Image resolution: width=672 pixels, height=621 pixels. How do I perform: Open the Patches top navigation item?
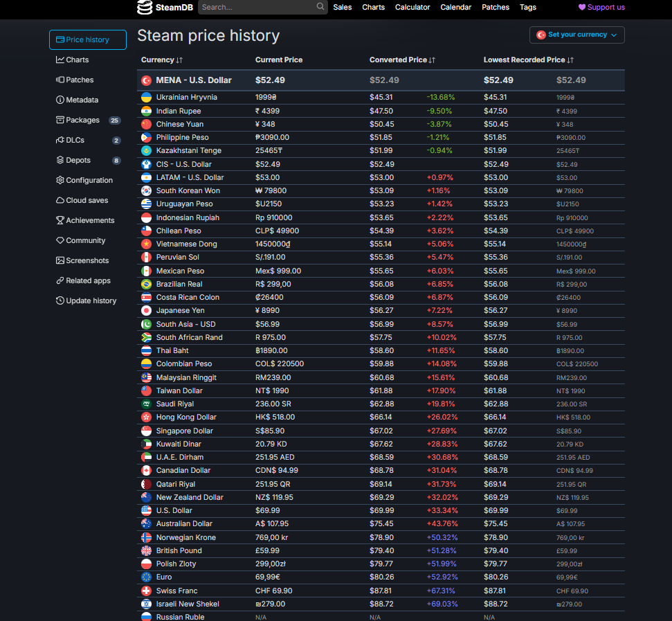click(x=496, y=7)
